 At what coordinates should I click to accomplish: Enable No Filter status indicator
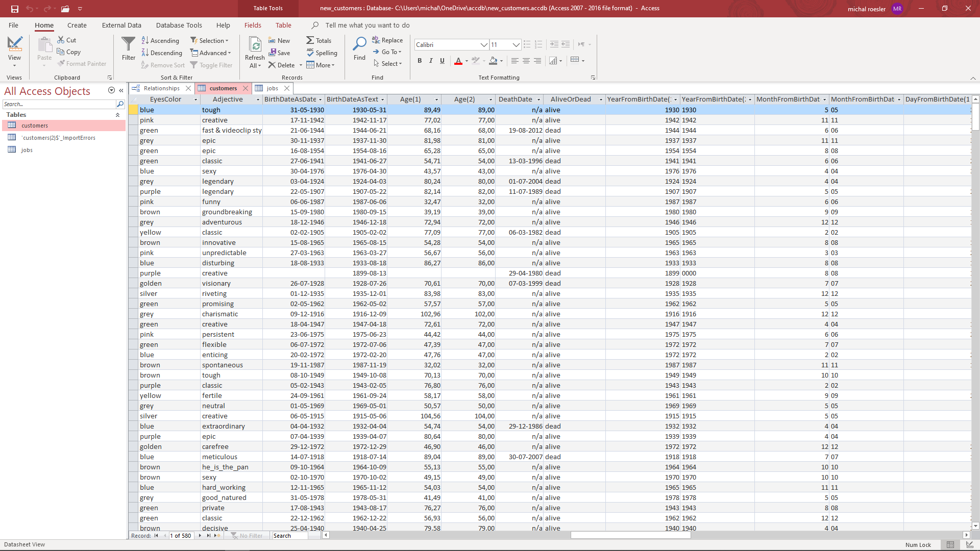point(250,535)
